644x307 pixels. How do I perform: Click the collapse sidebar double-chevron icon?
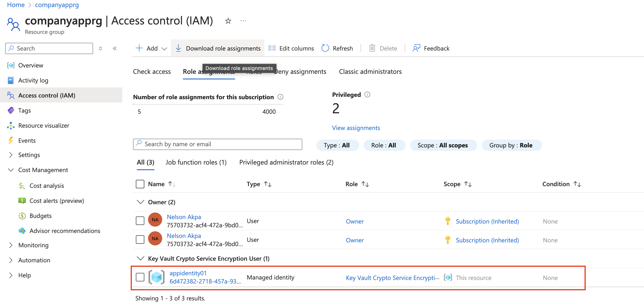coord(115,48)
